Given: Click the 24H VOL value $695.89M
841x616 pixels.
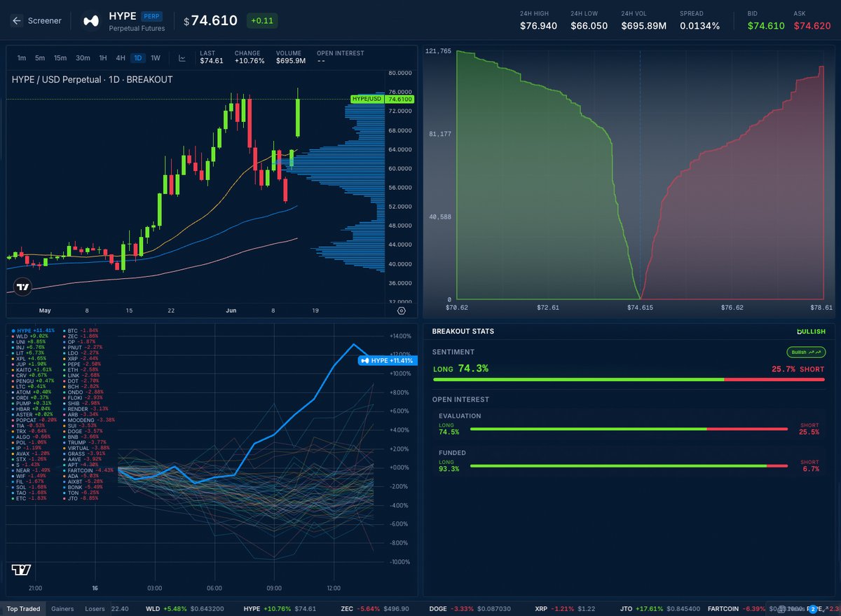Looking at the screenshot, I should [x=643, y=26].
